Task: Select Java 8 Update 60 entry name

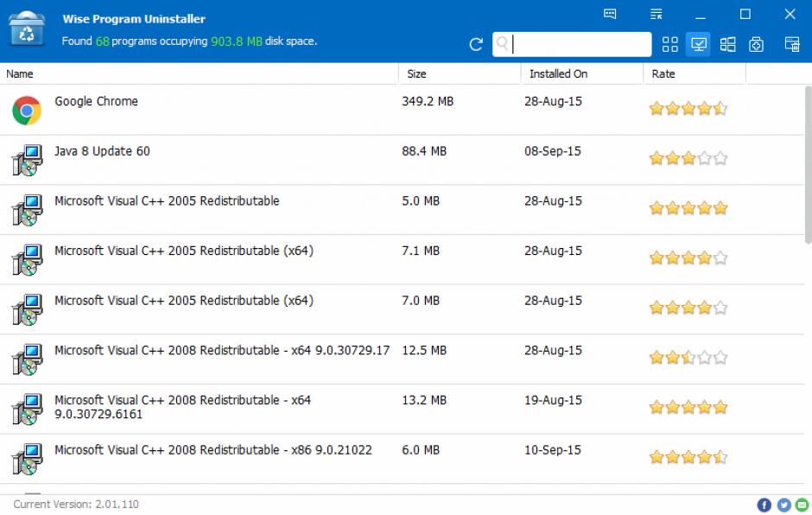Action: [x=102, y=151]
